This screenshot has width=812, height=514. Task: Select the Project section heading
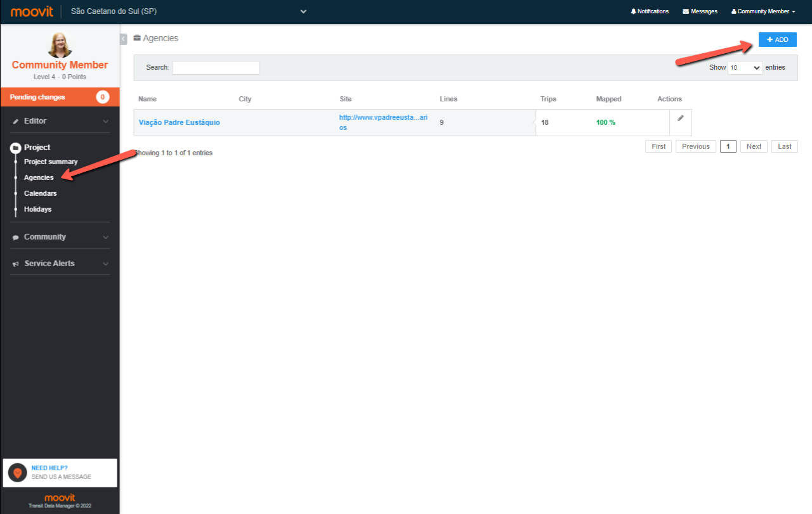tap(37, 147)
